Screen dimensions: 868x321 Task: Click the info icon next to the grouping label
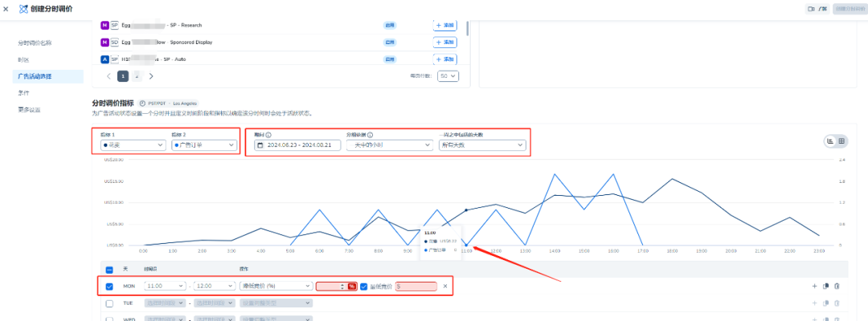pos(370,134)
